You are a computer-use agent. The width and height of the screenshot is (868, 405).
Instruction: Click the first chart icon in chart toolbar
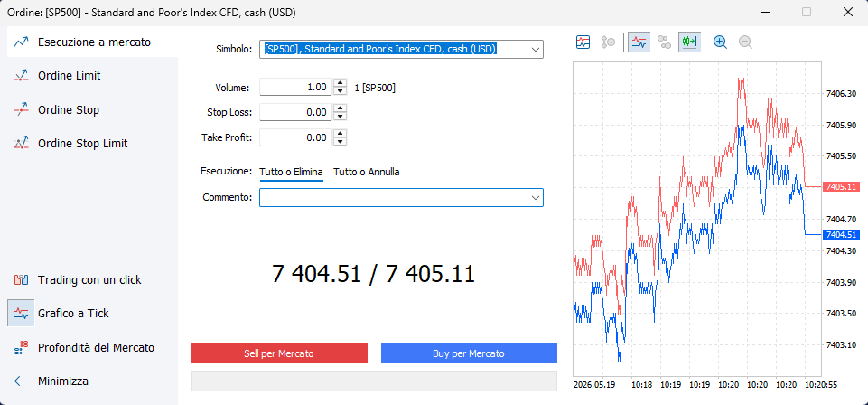[x=583, y=42]
